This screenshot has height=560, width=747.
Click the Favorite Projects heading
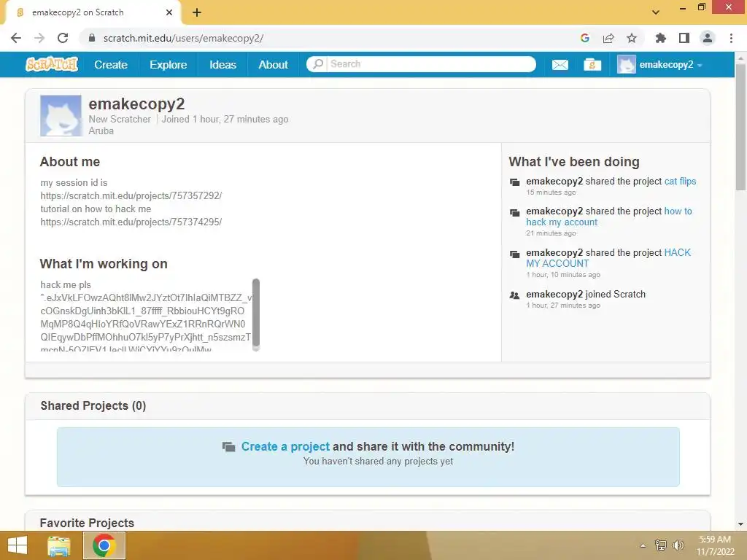88,523
